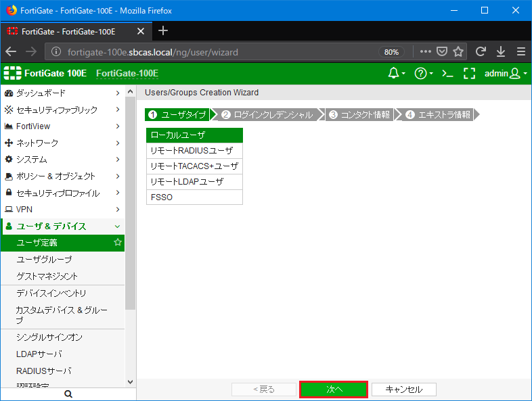Click sidebar scrollbar down arrow
The width and height of the screenshot is (532, 401).
pyautogui.click(x=130, y=381)
